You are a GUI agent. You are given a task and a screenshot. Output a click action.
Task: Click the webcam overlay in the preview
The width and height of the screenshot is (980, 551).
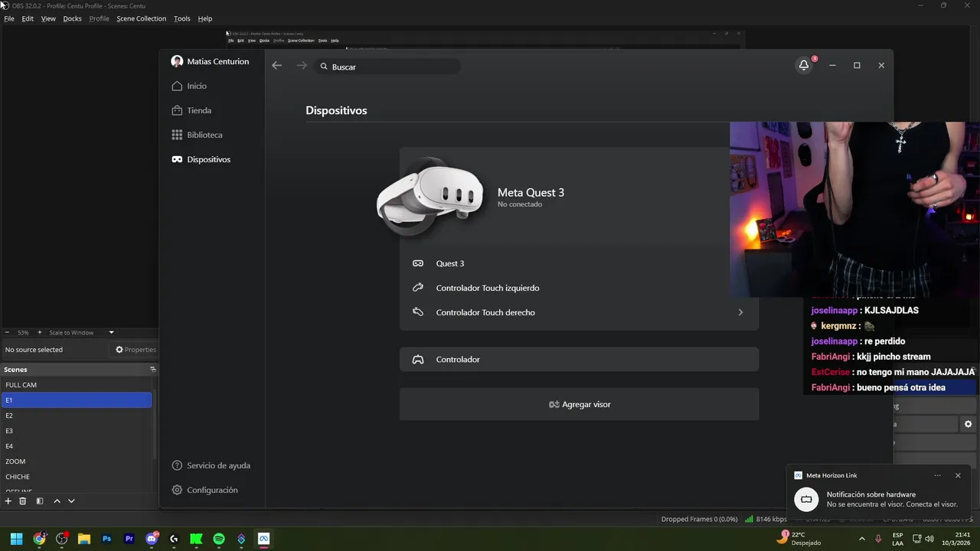854,209
